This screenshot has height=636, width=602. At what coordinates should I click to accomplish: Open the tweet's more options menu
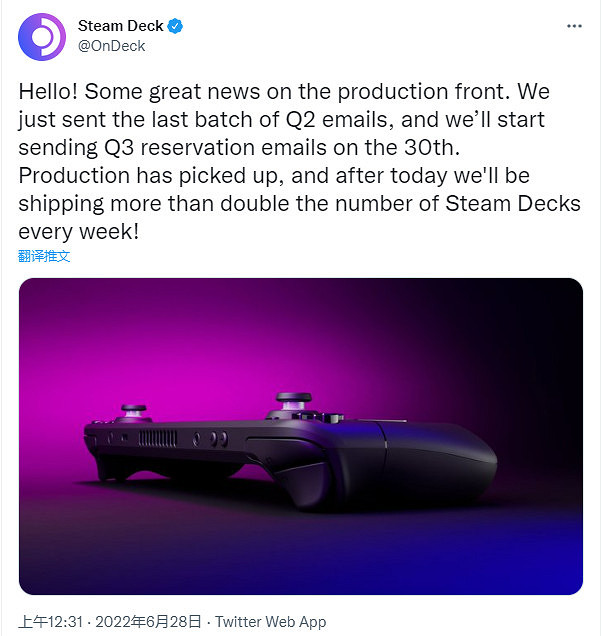tap(574, 25)
